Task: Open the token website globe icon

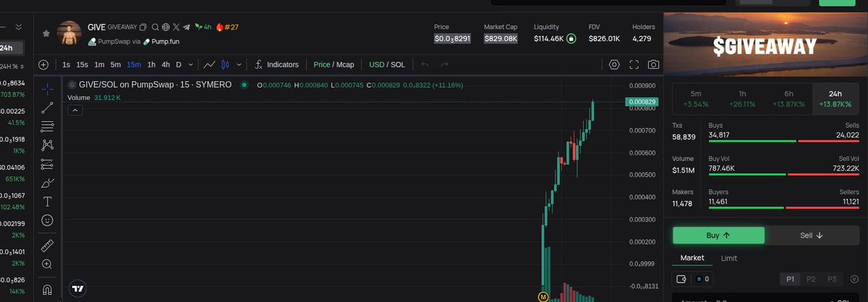Action: click(x=166, y=27)
